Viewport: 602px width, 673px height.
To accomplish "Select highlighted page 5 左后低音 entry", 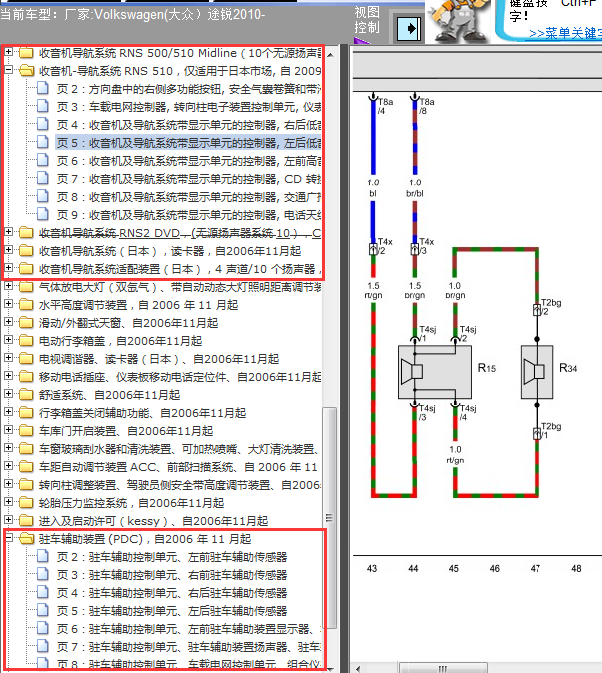I will point(188,143).
